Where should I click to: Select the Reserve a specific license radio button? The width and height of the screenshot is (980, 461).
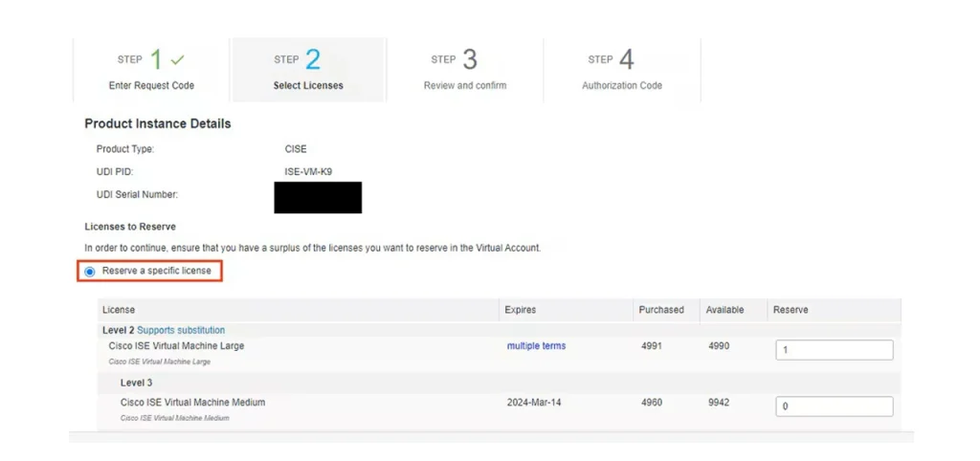point(90,272)
